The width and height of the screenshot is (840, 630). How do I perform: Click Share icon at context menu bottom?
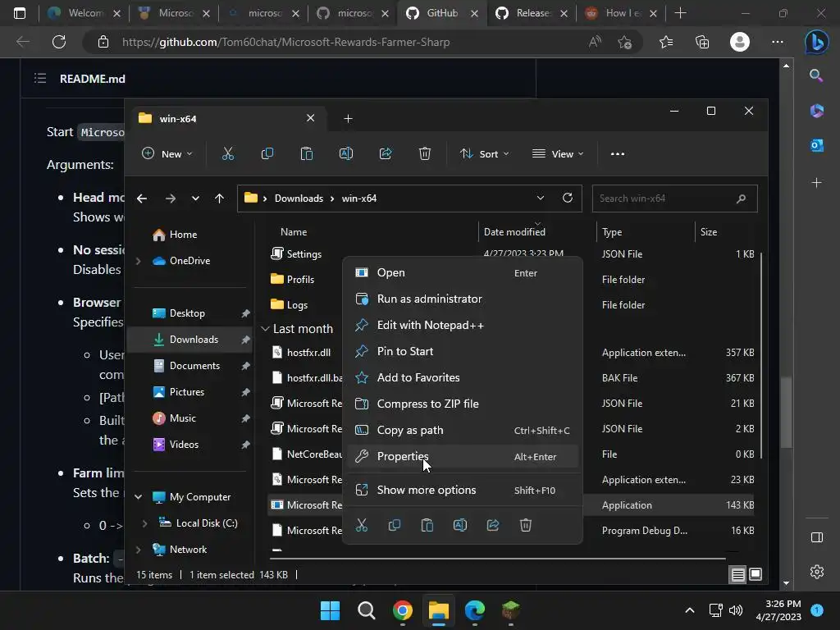[493, 525]
